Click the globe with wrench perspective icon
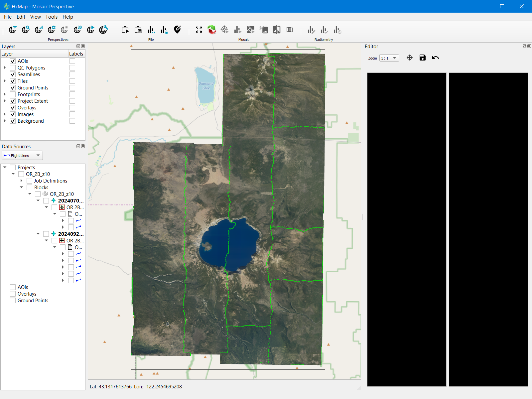532x399 pixels. coord(103,30)
